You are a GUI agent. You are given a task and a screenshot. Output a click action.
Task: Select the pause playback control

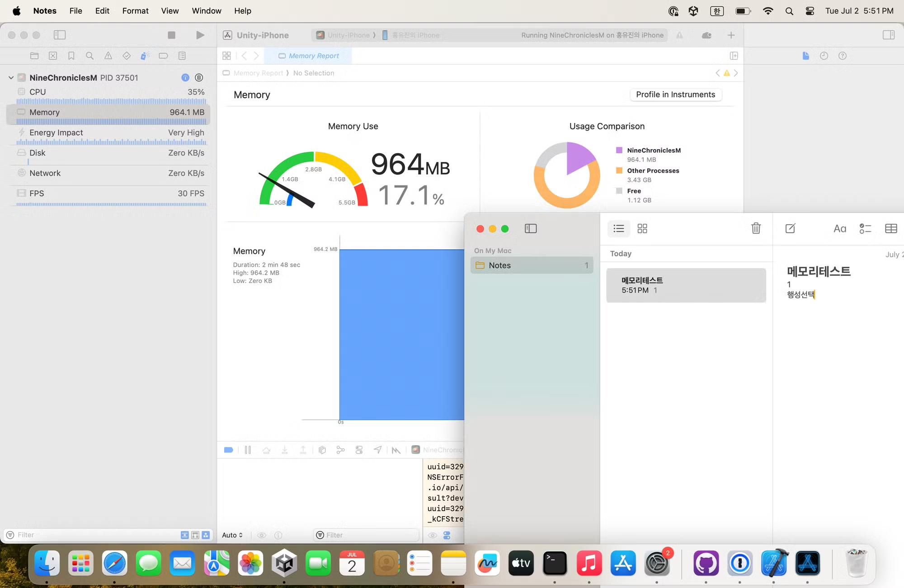(x=249, y=450)
